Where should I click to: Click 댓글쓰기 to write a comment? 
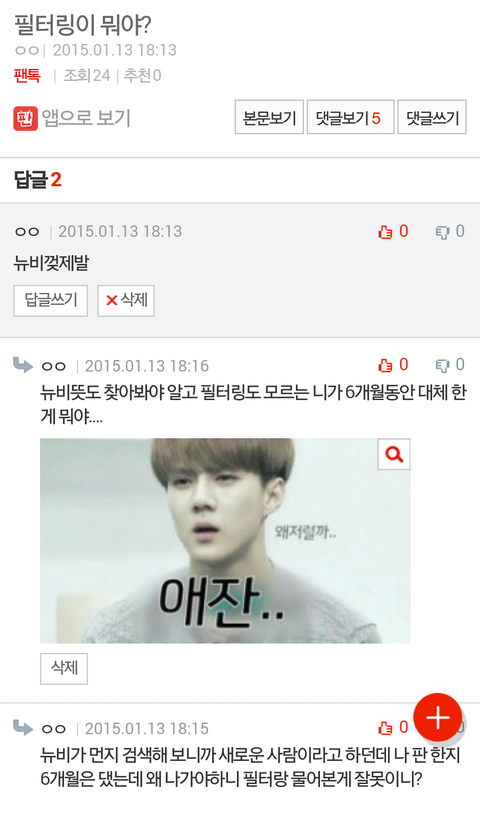click(x=432, y=117)
